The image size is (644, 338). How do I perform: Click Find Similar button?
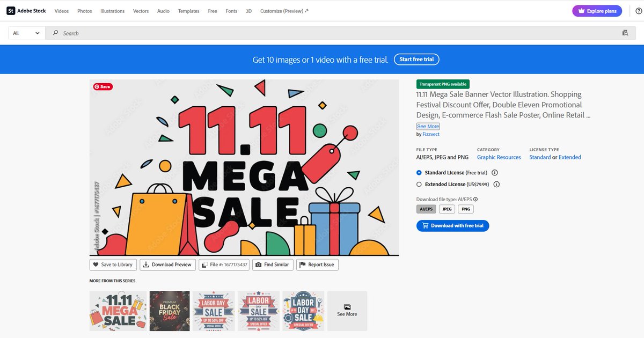[x=273, y=264]
